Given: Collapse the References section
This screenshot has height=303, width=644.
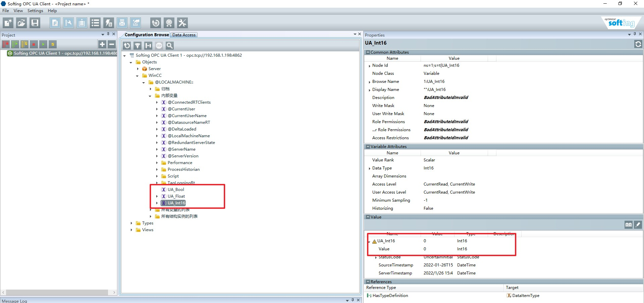Looking at the screenshot, I should click(368, 282).
